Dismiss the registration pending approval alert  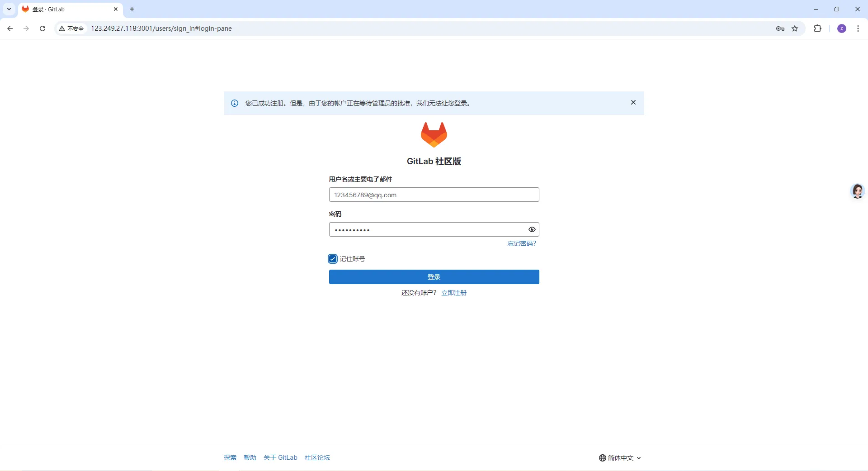coord(633,103)
